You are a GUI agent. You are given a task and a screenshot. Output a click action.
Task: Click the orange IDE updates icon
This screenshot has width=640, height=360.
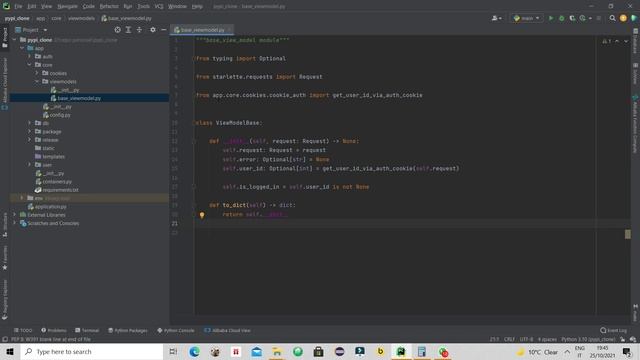tap(623, 18)
